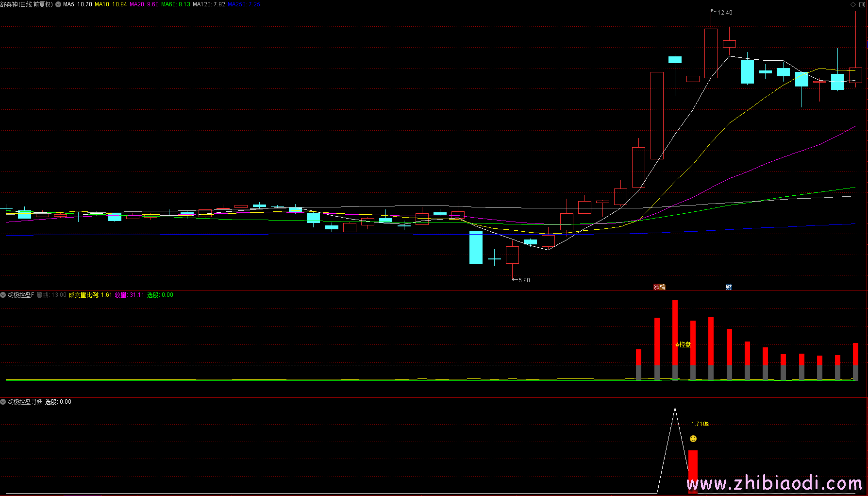Screen dimensions: 868x496
Task: Click the 警戒: 13.00 value
Action: tap(51, 295)
